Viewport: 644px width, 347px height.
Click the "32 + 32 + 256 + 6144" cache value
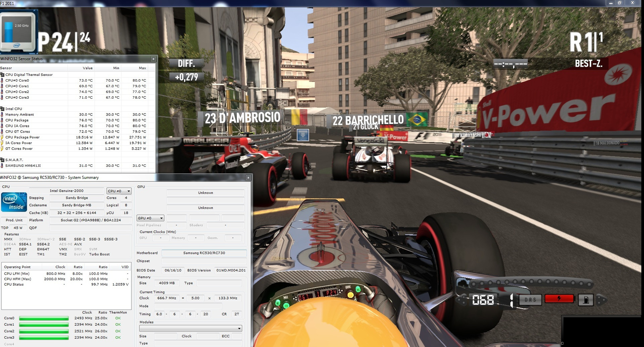[76, 213]
